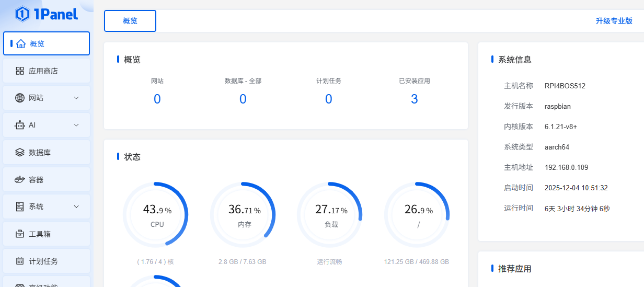Expand the 系统 submenu chevron
The width and height of the screenshot is (644, 287).
click(76, 206)
